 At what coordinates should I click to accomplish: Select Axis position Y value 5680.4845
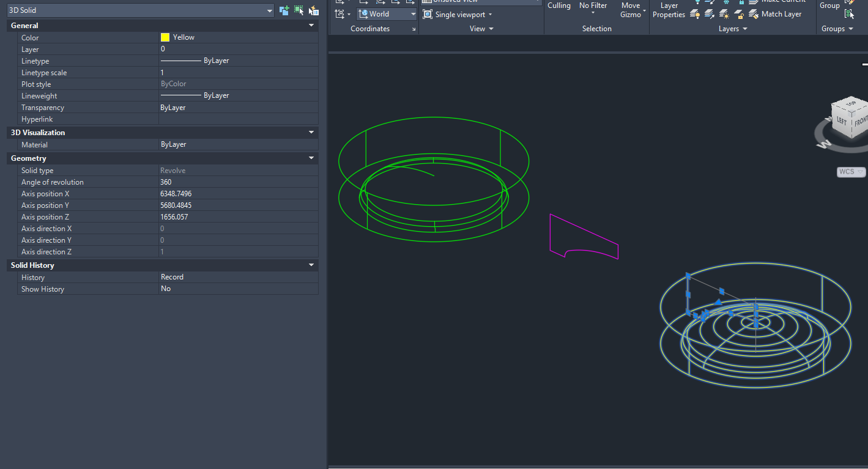[x=239, y=205]
